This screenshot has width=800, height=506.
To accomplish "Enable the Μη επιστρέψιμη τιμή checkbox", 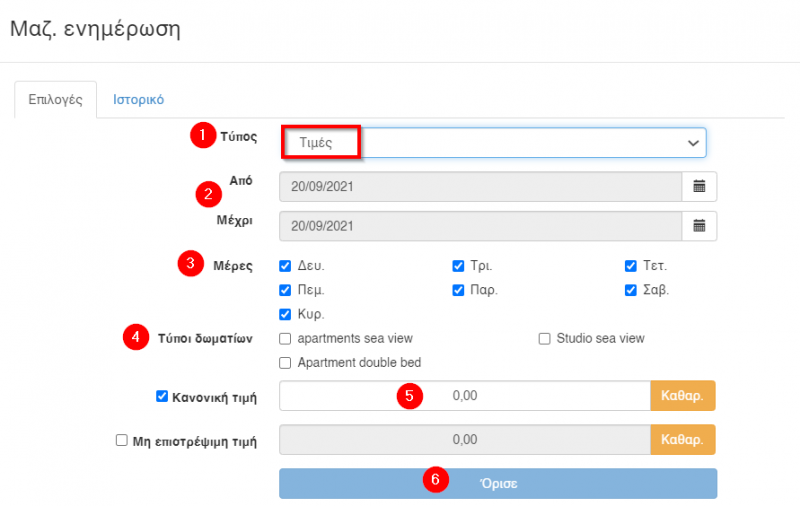I will 122,438.
